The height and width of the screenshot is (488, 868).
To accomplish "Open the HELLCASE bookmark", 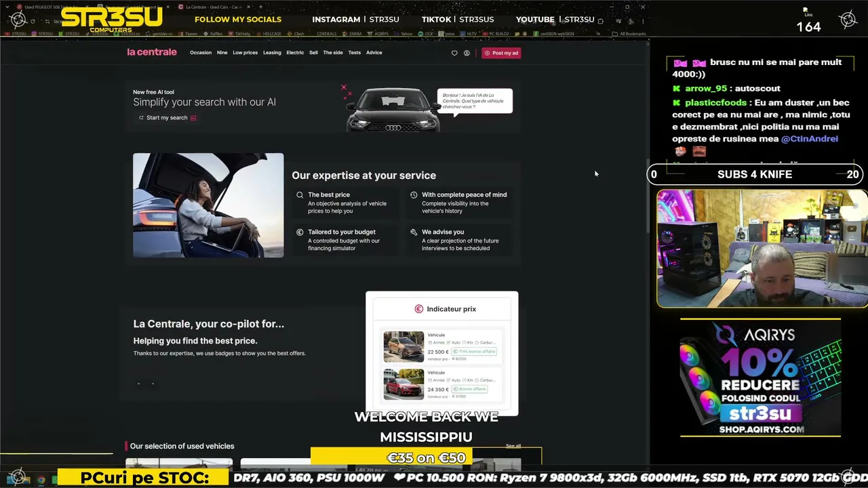I will point(268,34).
